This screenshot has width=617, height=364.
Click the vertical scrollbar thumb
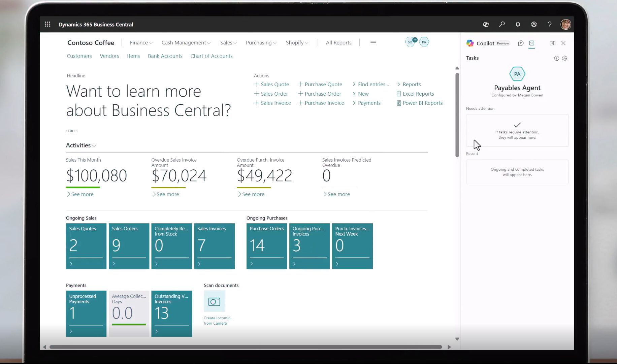coord(457,115)
